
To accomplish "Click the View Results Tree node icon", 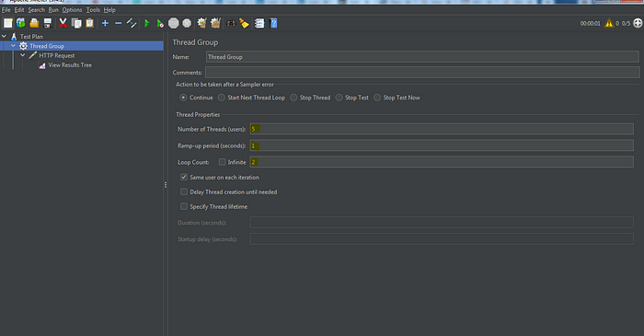I will point(42,65).
